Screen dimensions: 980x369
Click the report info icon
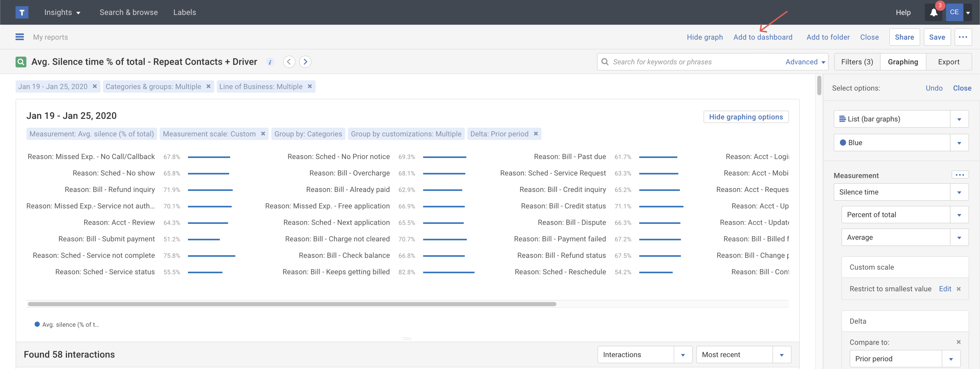(270, 62)
